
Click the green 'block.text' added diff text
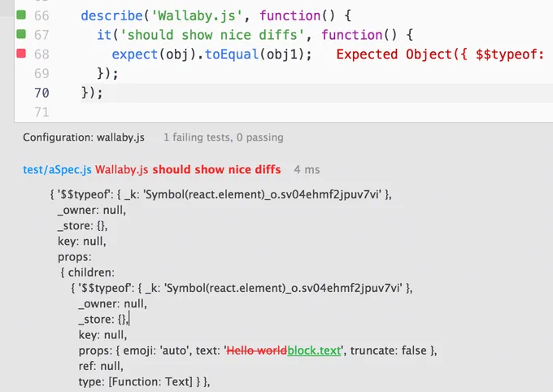(314, 351)
